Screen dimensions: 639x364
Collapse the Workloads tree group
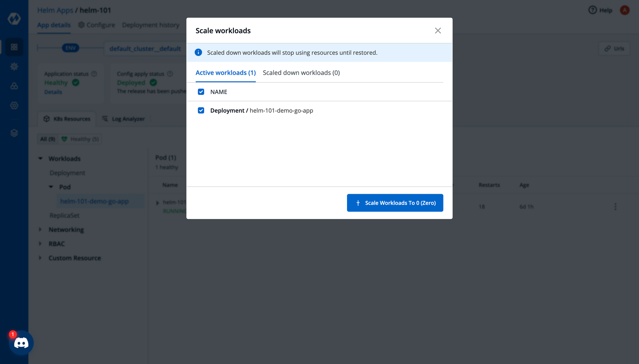(x=41, y=159)
